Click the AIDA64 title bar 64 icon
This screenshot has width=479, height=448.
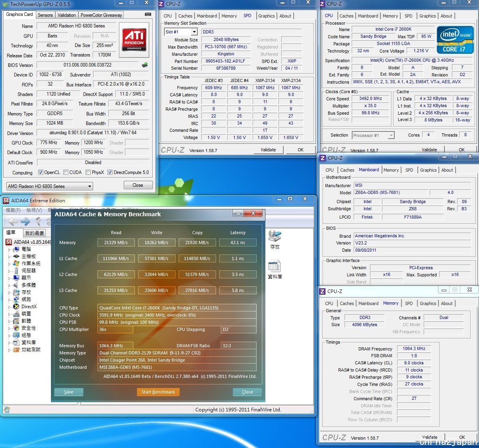[x=6, y=201]
